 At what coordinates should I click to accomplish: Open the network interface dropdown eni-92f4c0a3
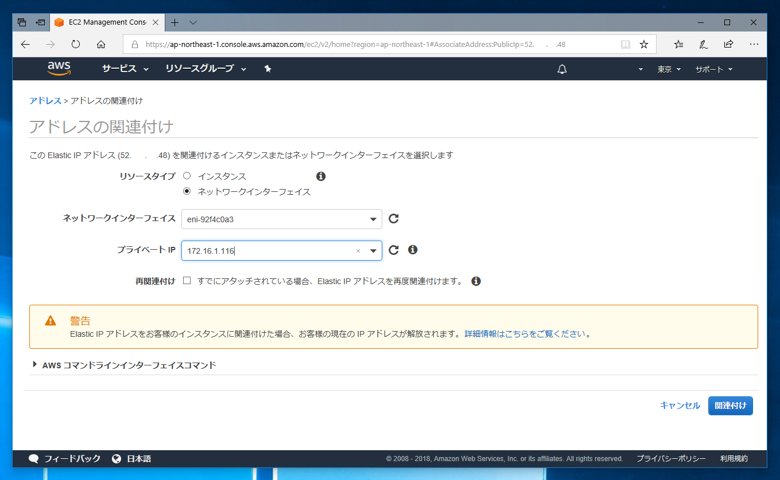pos(282,219)
